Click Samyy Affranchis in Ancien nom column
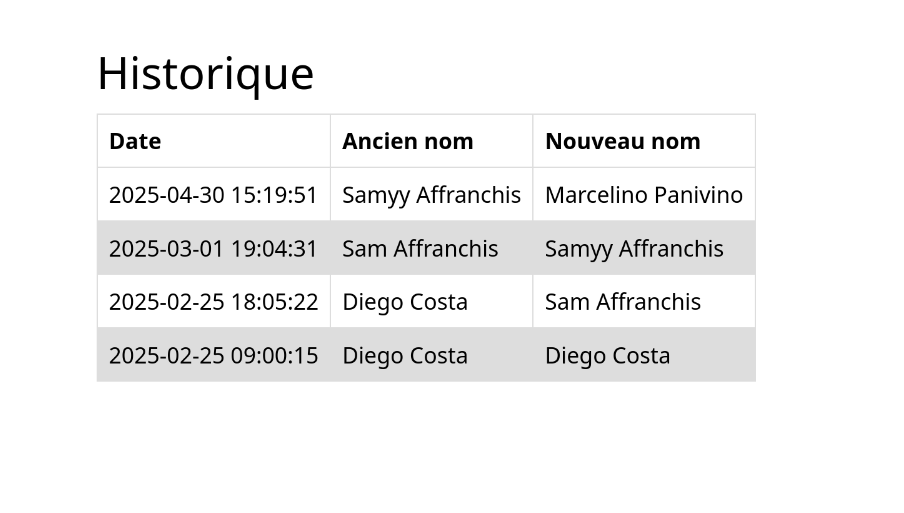Image resolution: width=904 pixels, height=513 pixels. [432, 195]
